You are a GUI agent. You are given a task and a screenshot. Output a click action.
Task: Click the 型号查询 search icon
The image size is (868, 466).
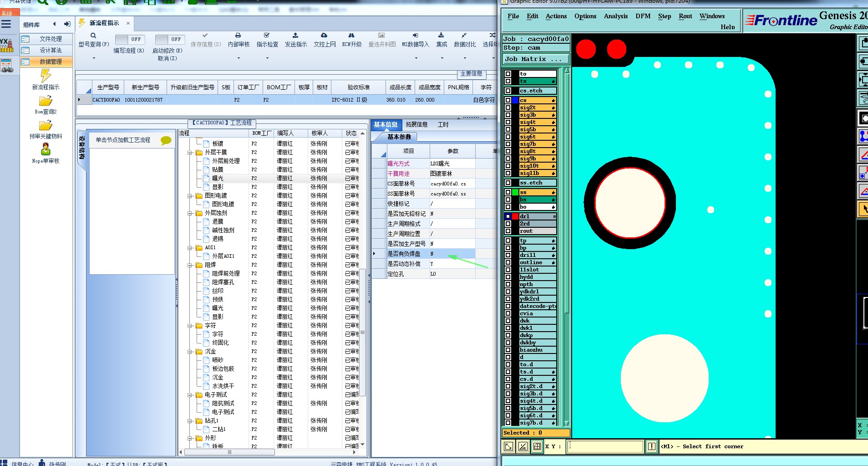[x=93, y=36]
